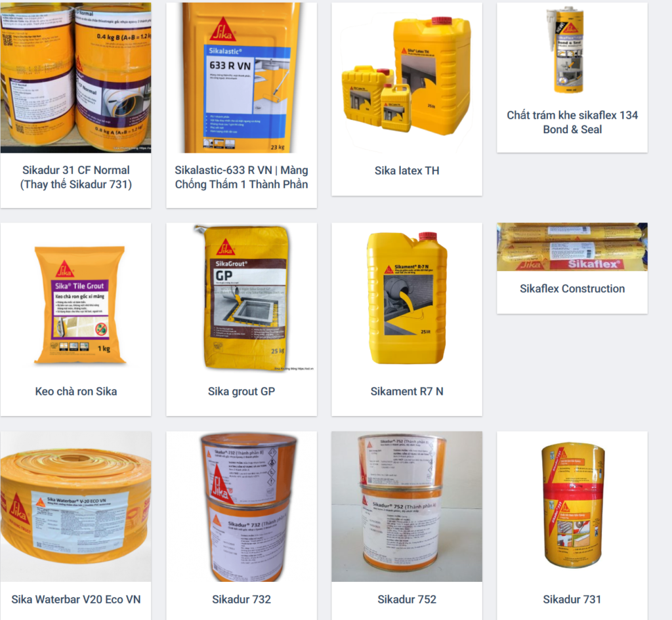
Task: Follow the 'Sikadur 31 CF Normal' title link
Action: (76, 177)
